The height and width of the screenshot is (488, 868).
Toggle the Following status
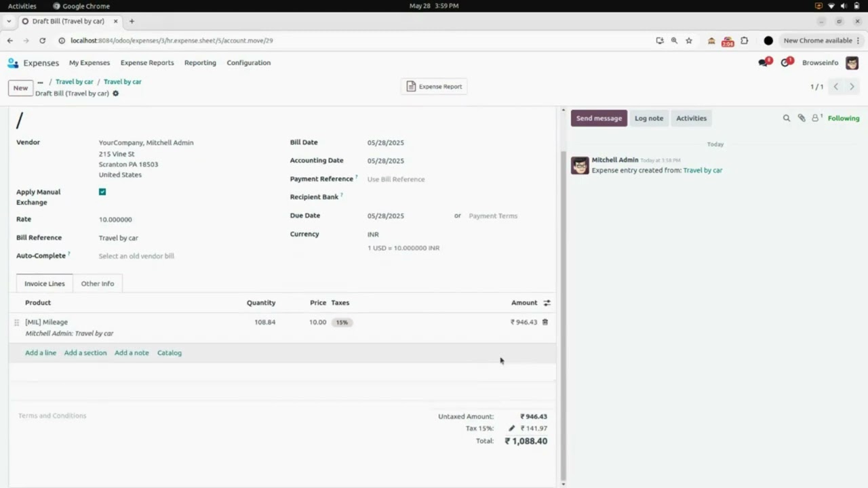844,118
